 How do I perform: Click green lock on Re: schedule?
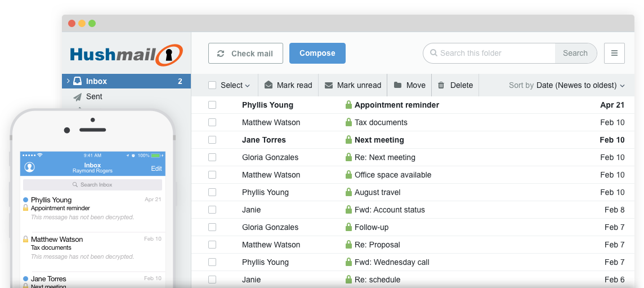(348, 280)
